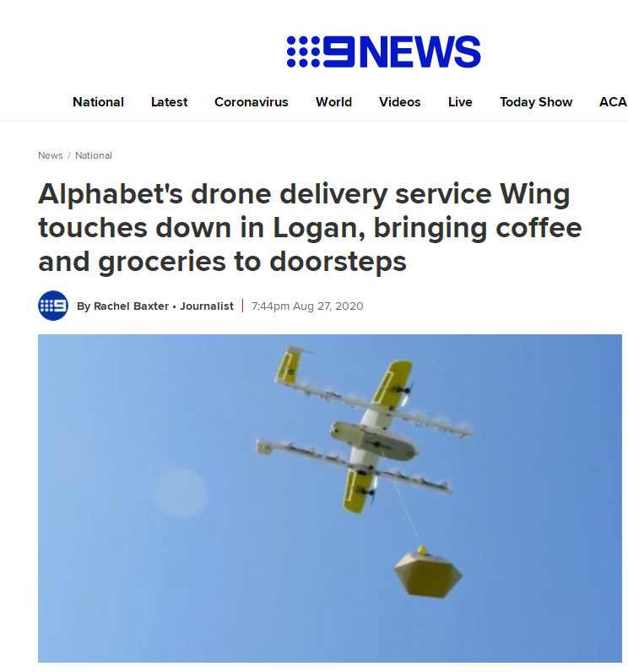The height and width of the screenshot is (672, 628).
Task: Click the National breadcrumb link
Action: pos(94,155)
